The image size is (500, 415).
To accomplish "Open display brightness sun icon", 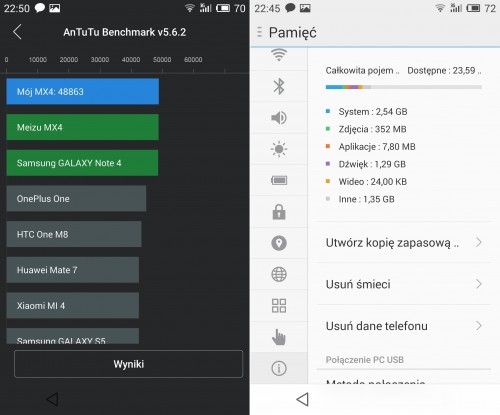I will tap(279, 149).
